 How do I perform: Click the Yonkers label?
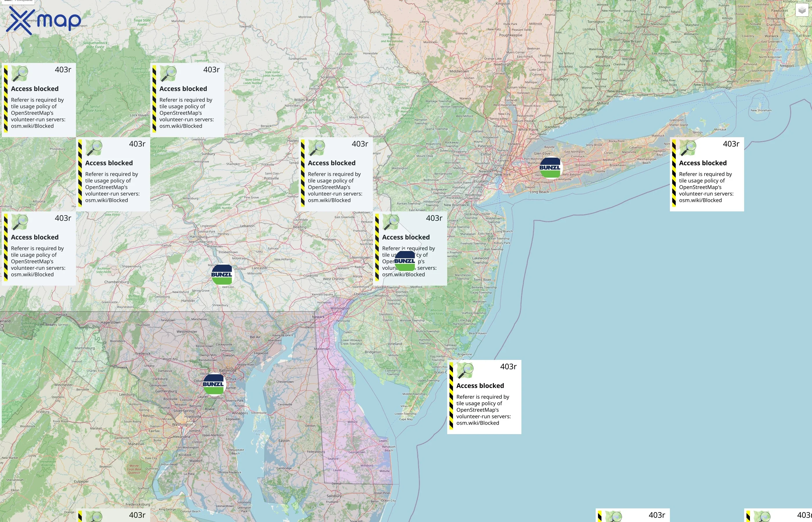513,144
